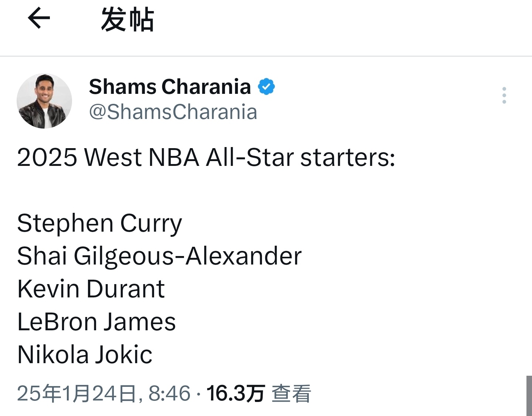Go back using the left arrow
This screenshot has width=532, height=416.
[39, 18]
